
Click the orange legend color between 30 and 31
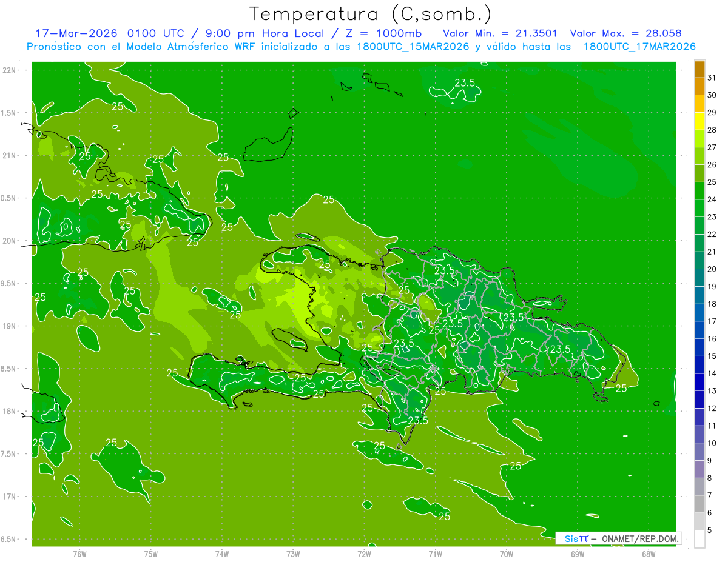tap(699, 86)
